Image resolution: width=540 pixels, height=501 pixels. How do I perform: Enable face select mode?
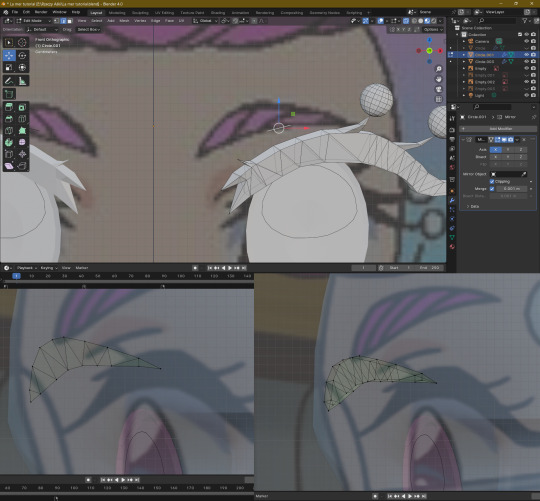70,21
